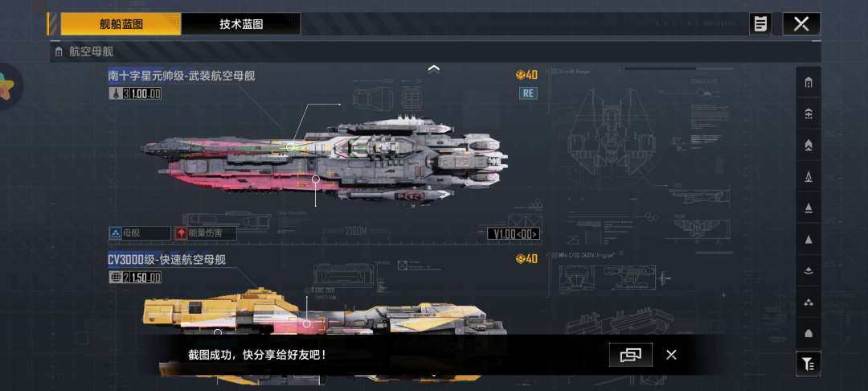
Task: Open the blueprint list document icon
Action: click(760, 24)
